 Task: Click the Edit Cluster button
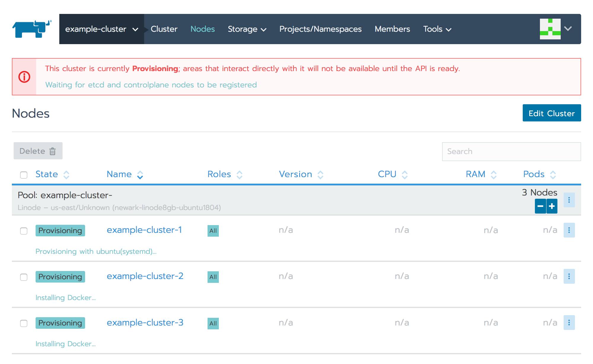(x=551, y=113)
